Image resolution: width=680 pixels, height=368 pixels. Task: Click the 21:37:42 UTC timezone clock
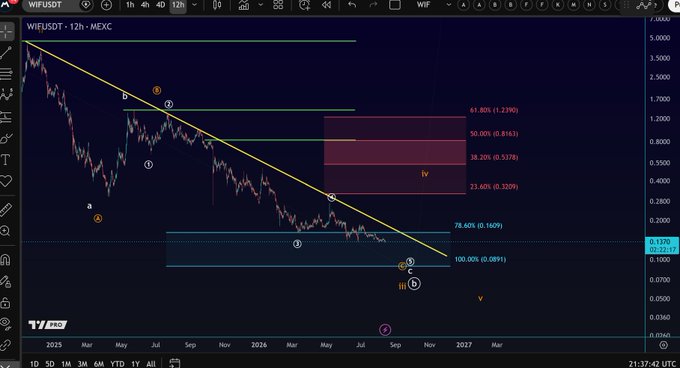(652, 364)
